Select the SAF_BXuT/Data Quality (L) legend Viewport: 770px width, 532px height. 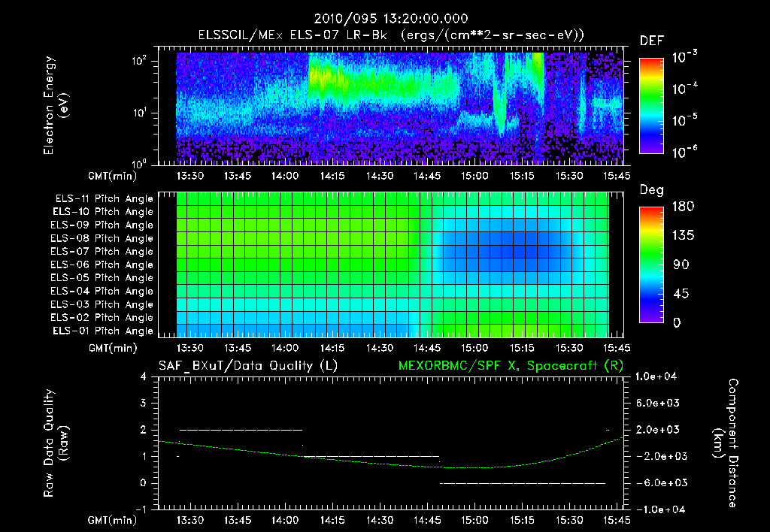point(248,366)
